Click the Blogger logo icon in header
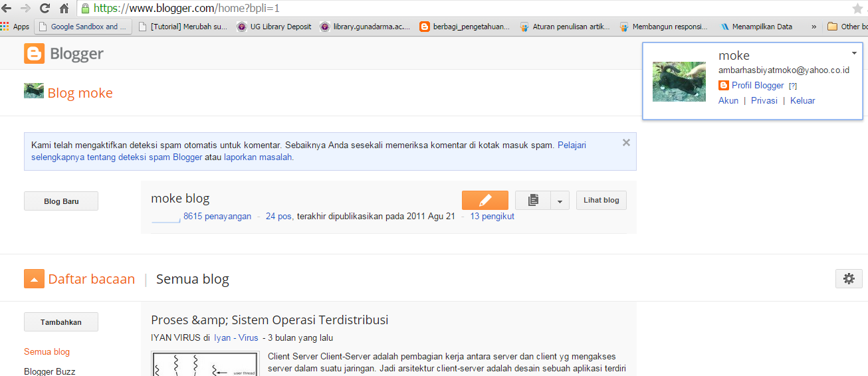This screenshot has height=376, width=868. tap(34, 54)
